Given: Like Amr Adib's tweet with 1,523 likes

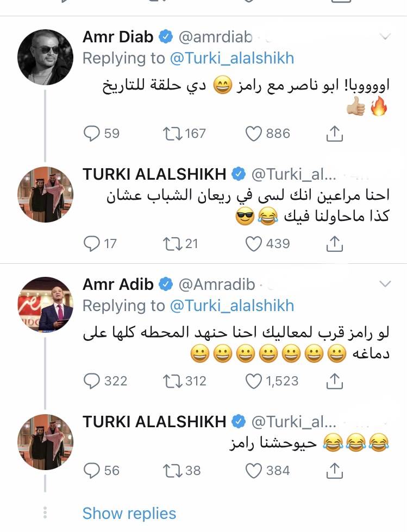Looking at the screenshot, I should (254, 381).
